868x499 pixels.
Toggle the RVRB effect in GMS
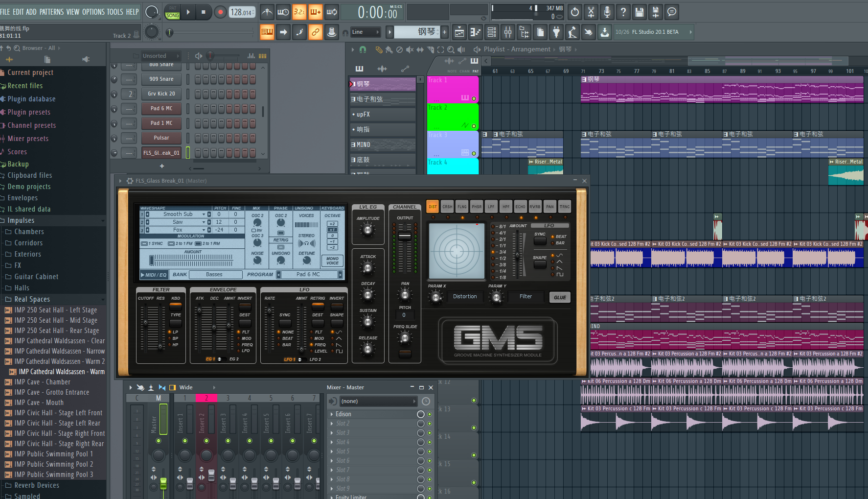click(x=535, y=207)
